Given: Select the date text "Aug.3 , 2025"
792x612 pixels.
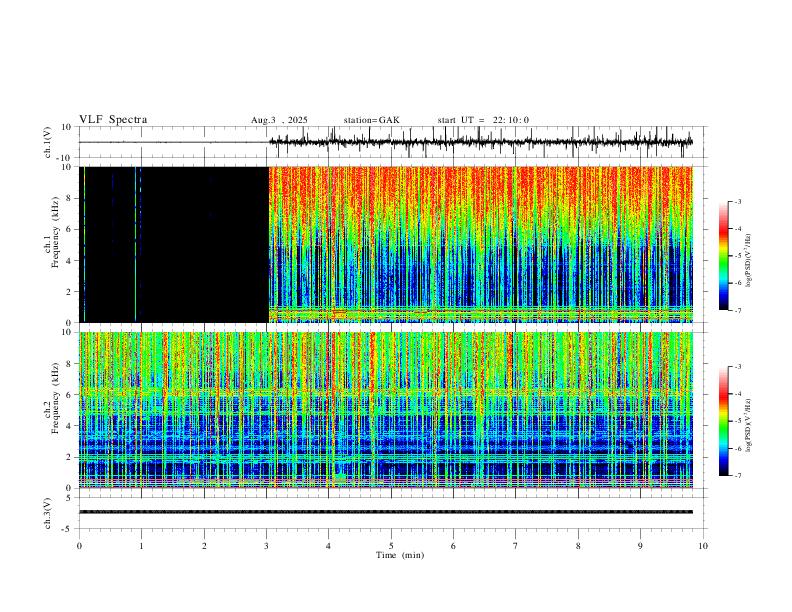Looking at the screenshot, I should click(279, 120).
